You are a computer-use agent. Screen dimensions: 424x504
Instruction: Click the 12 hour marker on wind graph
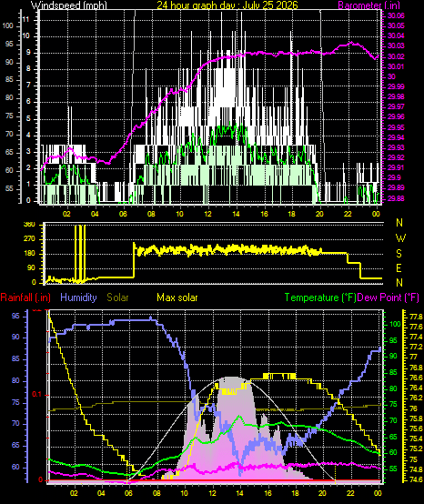(x=208, y=214)
